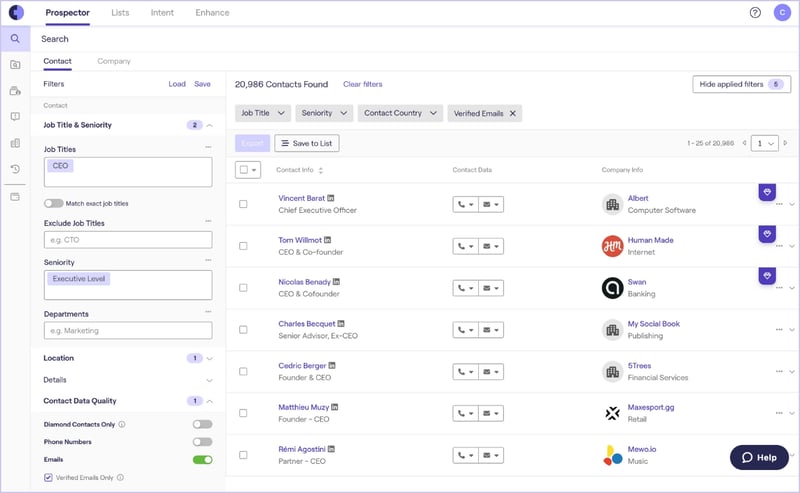Click the diamond badge on Swan row
The height and width of the screenshot is (493, 800).
767,276
